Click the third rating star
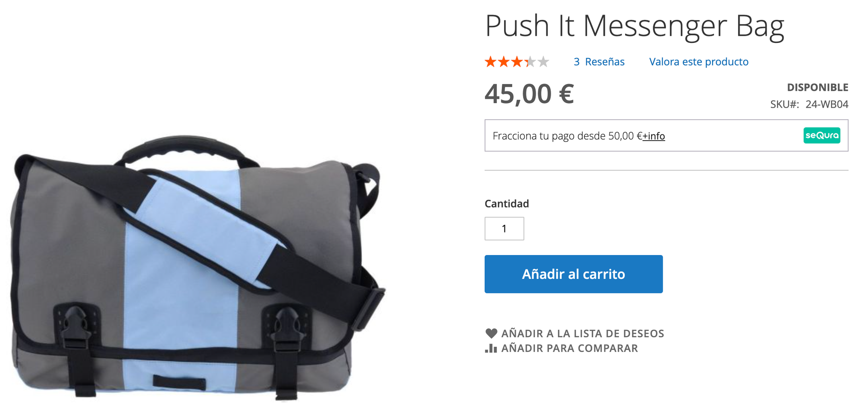Viewport: 868px width, 411px height. [x=517, y=61]
